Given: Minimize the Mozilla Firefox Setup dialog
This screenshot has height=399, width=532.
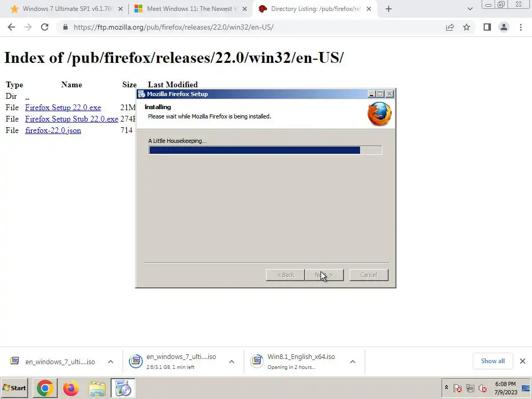Looking at the screenshot, I should click(371, 94).
